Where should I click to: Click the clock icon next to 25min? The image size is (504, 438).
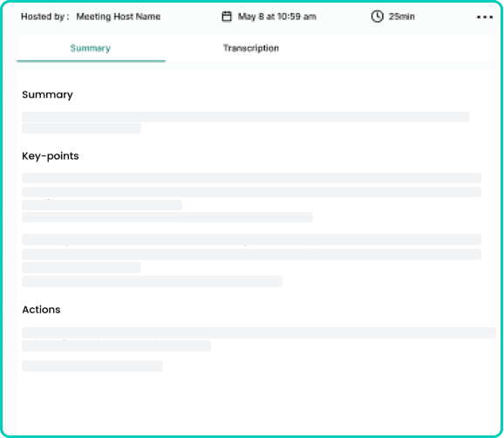377,17
